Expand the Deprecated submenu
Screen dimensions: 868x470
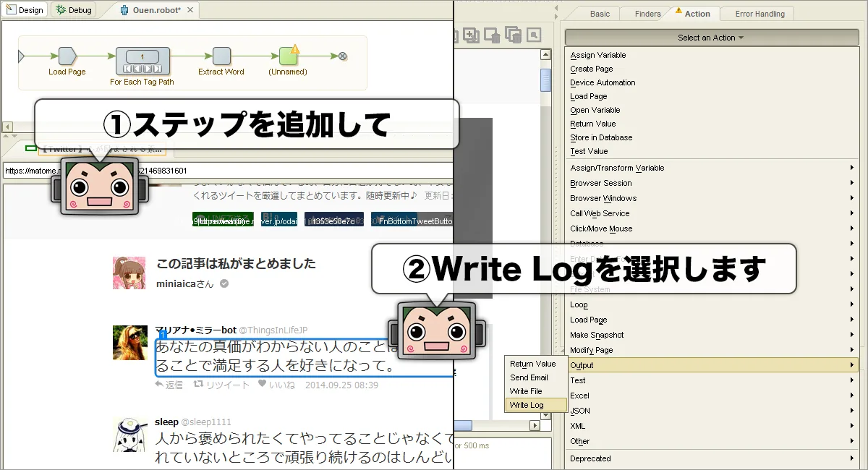coord(712,458)
